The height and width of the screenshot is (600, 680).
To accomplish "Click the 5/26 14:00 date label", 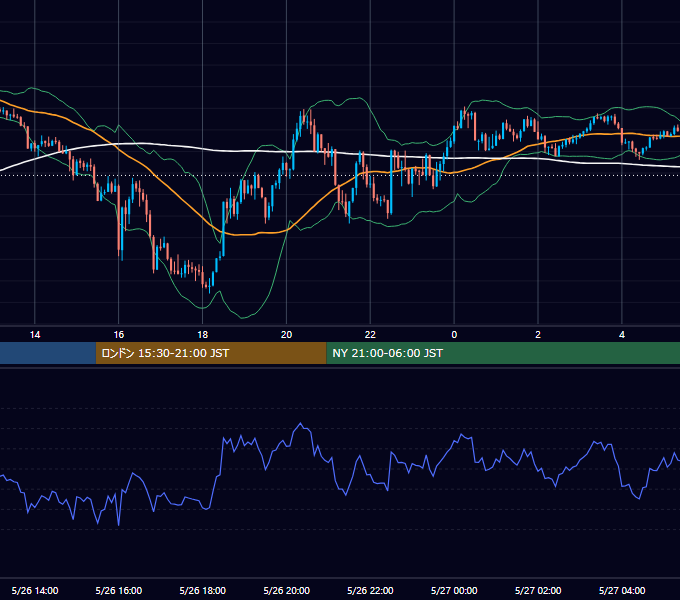I will coord(35,590).
